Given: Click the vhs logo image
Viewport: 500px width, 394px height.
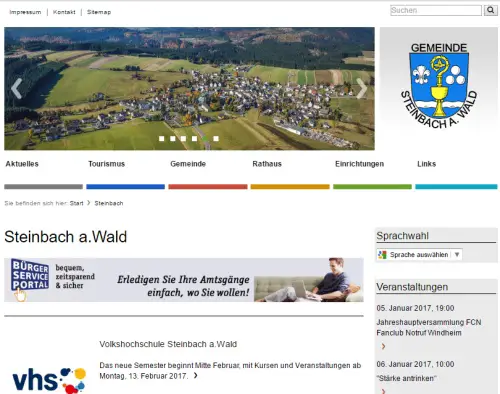Looking at the screenshot, I should point(49,380).
